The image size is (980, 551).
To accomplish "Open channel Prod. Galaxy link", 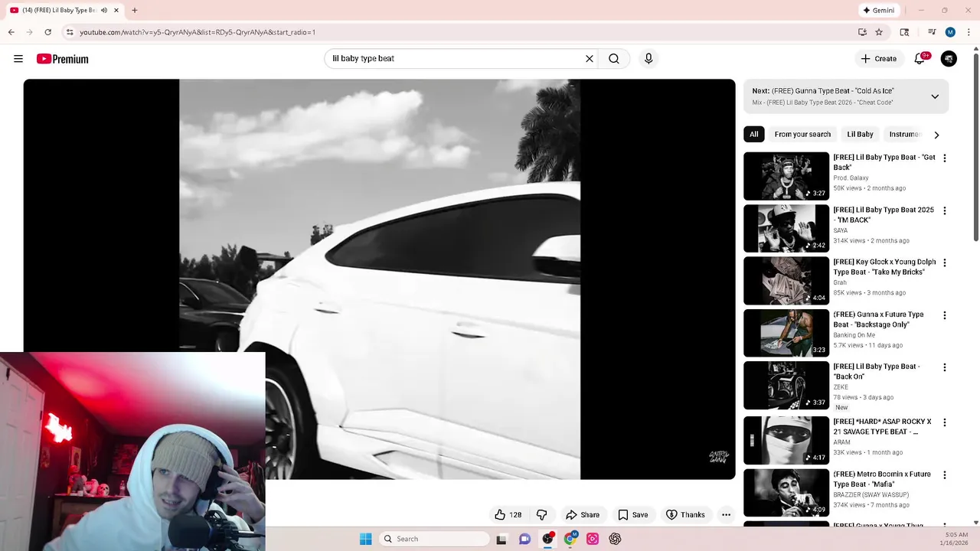I will pyautogui.click(x=851, y=178).
